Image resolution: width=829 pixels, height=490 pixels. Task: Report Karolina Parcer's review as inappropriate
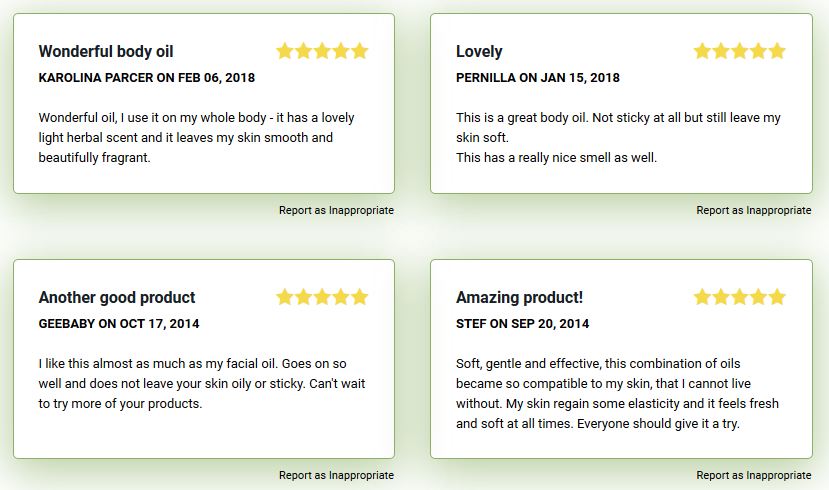(x=336, y=210)
